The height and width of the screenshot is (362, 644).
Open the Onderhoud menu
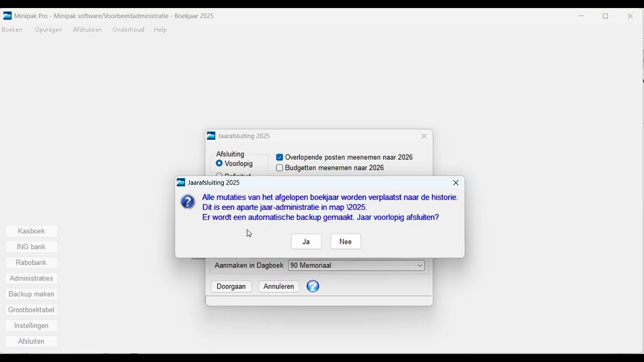[129, 30]
